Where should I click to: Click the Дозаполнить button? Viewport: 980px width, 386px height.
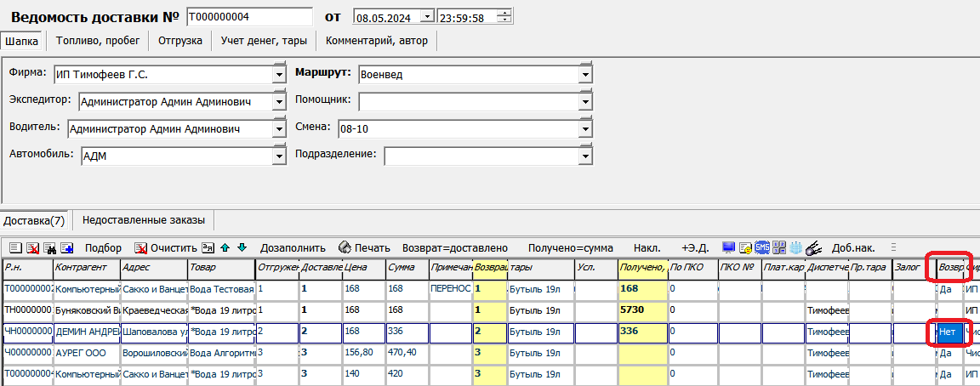(293, 248)
